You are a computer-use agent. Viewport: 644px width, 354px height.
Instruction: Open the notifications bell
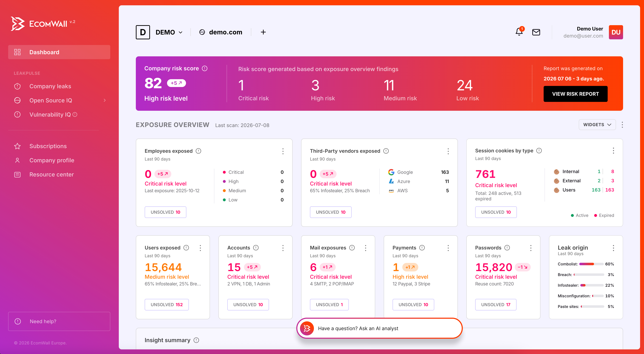[519, 32]
